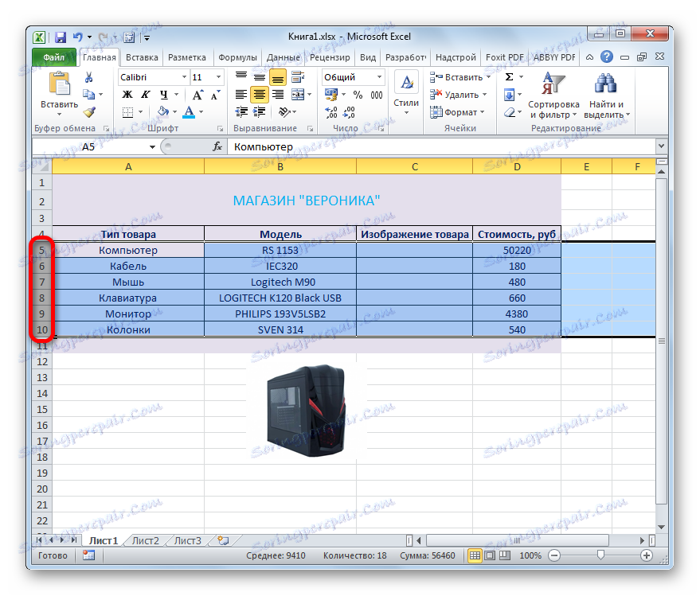Click the Zoom In plus button
700x596 pixels.
(646, 555)
